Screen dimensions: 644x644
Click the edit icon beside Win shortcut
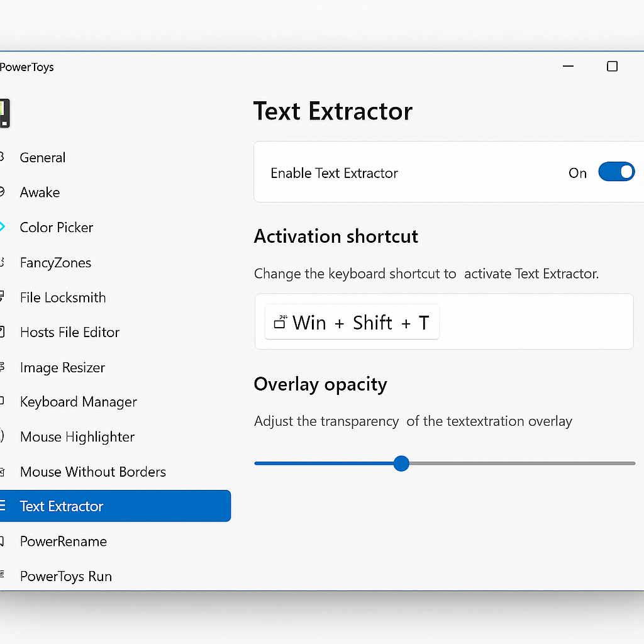point(280,323)
